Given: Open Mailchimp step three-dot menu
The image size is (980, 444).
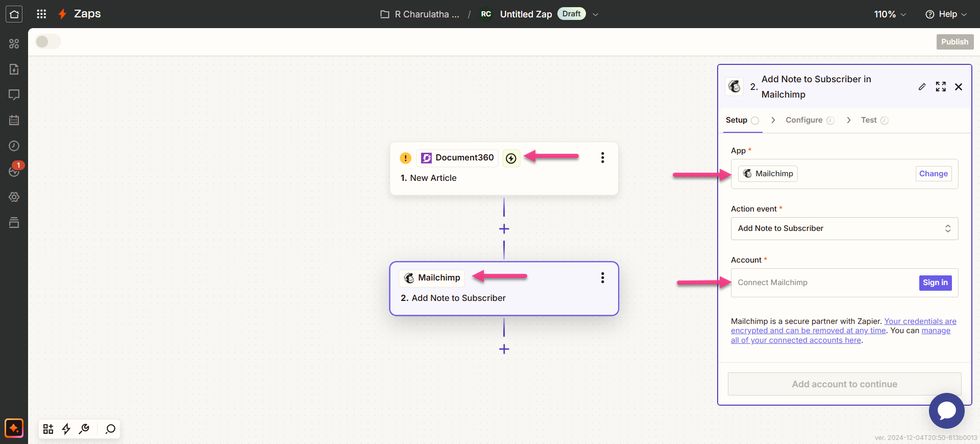Looking at the screenshot, I should point(602,277).
